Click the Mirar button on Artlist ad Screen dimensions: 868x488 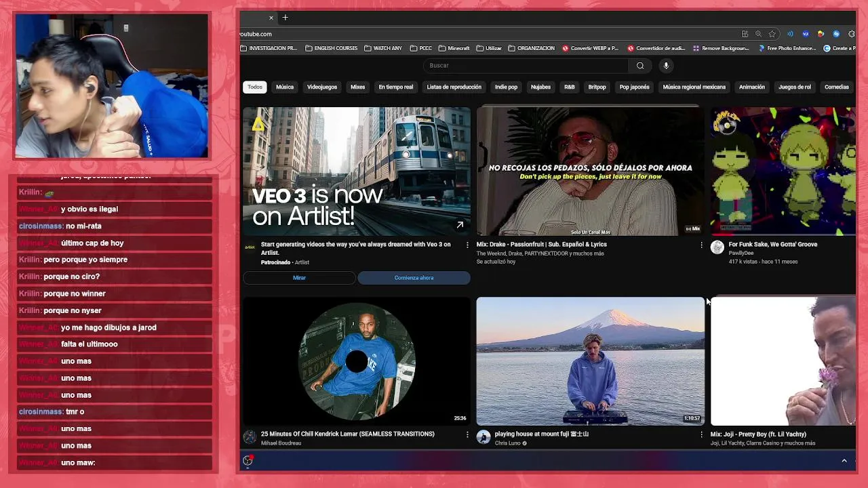299,278
